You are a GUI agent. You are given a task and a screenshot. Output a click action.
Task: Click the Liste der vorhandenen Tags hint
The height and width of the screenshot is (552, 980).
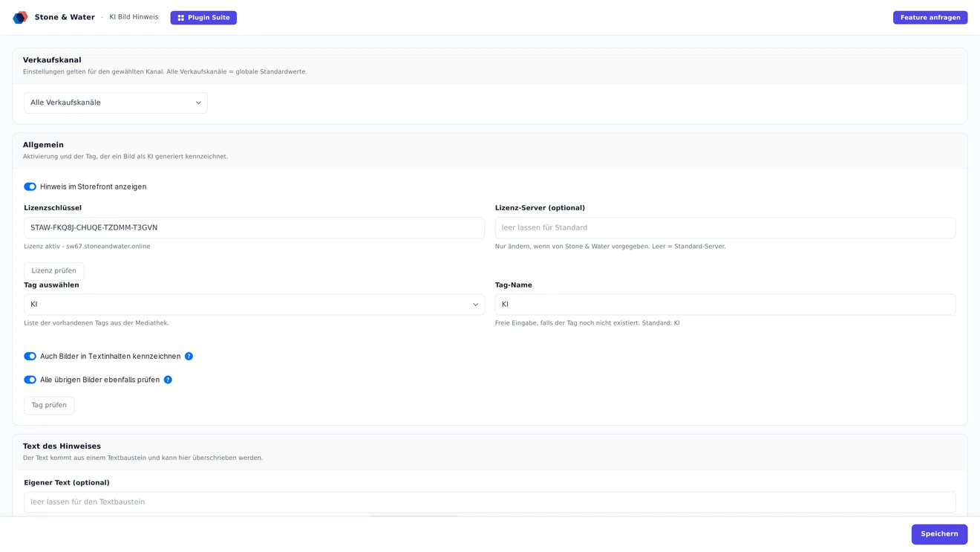(x=97, y=323)
